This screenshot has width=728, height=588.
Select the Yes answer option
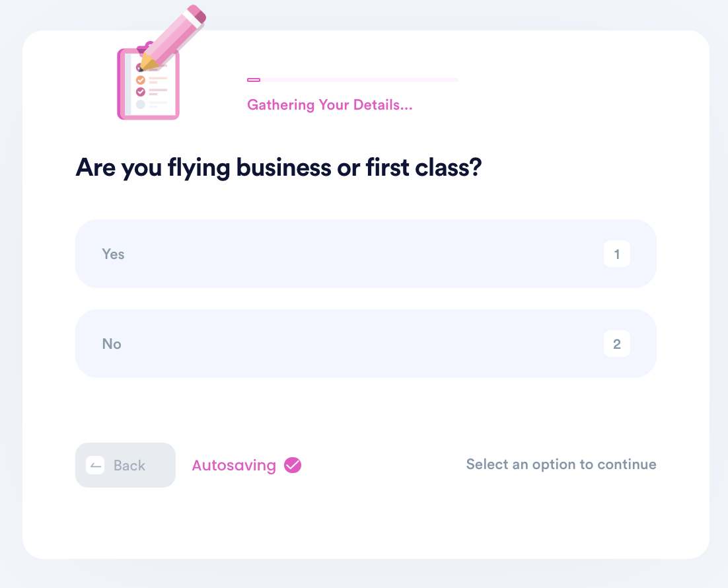(365, 254)
